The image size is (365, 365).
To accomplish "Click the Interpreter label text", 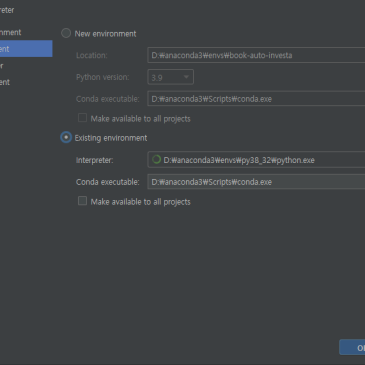I will click(95, 160).
